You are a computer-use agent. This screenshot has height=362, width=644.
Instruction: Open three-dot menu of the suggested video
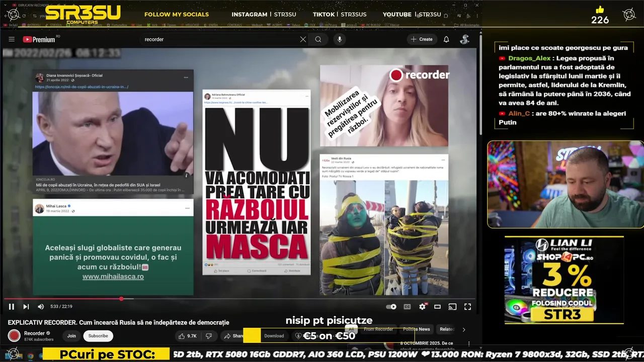coord(468,344)
